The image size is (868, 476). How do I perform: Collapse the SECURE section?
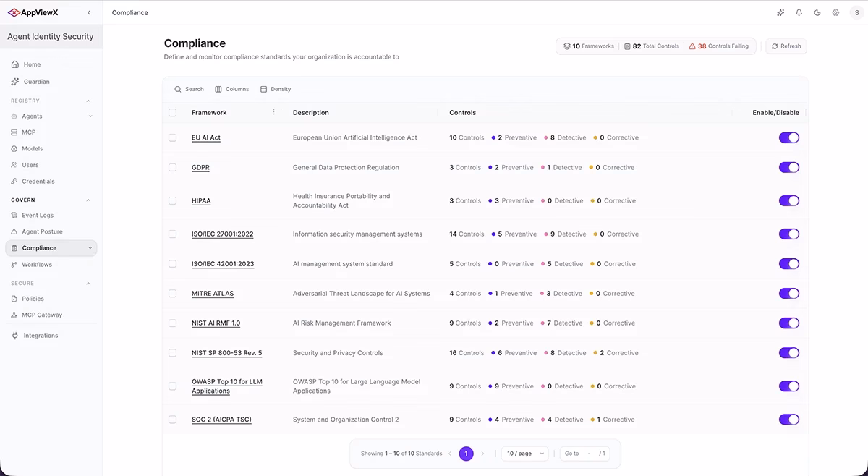tap(89, 283)
